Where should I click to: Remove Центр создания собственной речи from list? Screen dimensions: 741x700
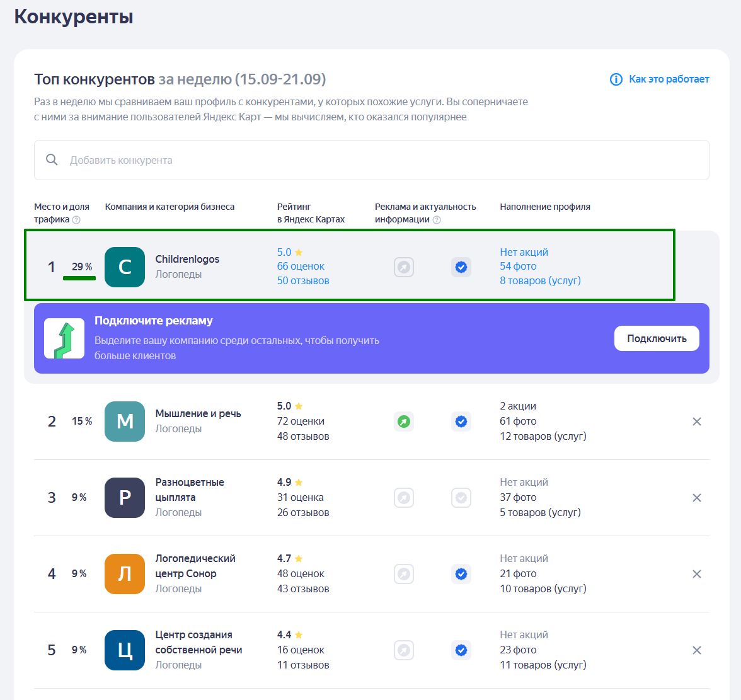click(x=697, y=650)
